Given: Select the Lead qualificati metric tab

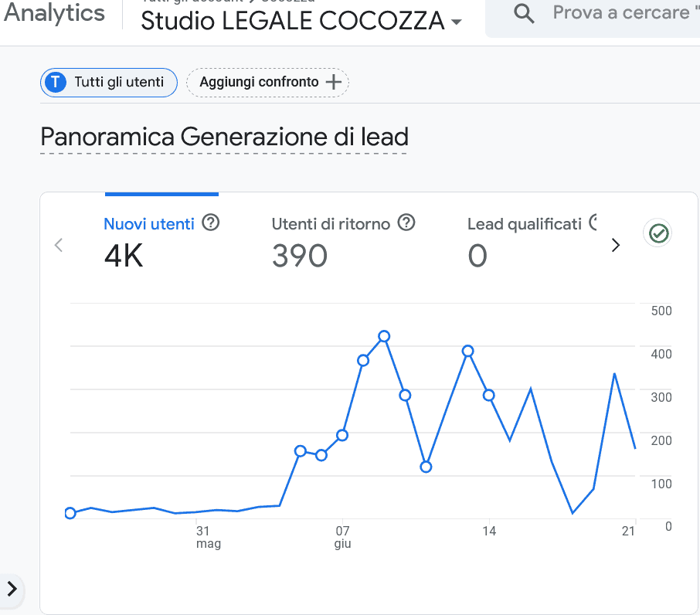Looking at the screenshot, I should point(532,242).
